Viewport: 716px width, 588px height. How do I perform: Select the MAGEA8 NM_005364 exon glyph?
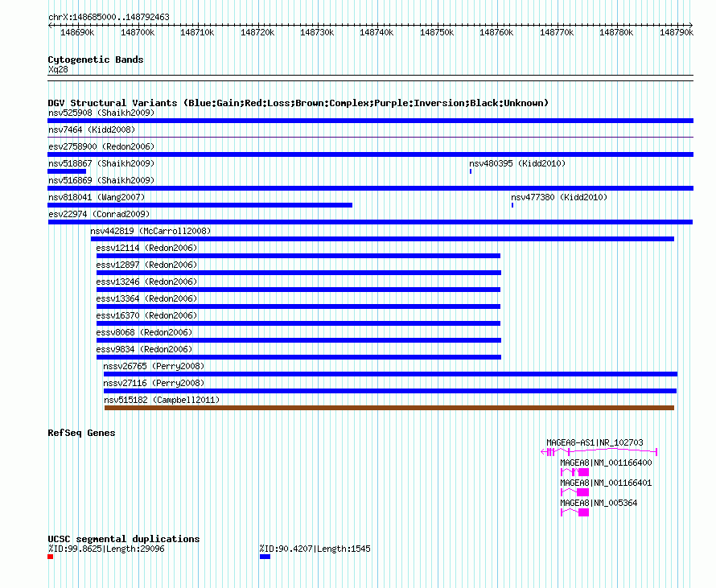[575, 512]
